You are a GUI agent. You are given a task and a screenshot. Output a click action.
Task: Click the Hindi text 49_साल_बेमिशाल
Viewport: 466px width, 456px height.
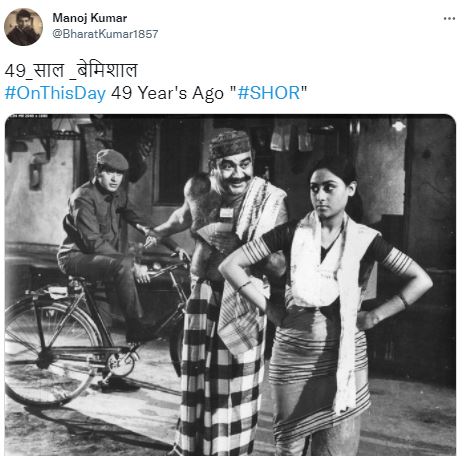[71, 70]
